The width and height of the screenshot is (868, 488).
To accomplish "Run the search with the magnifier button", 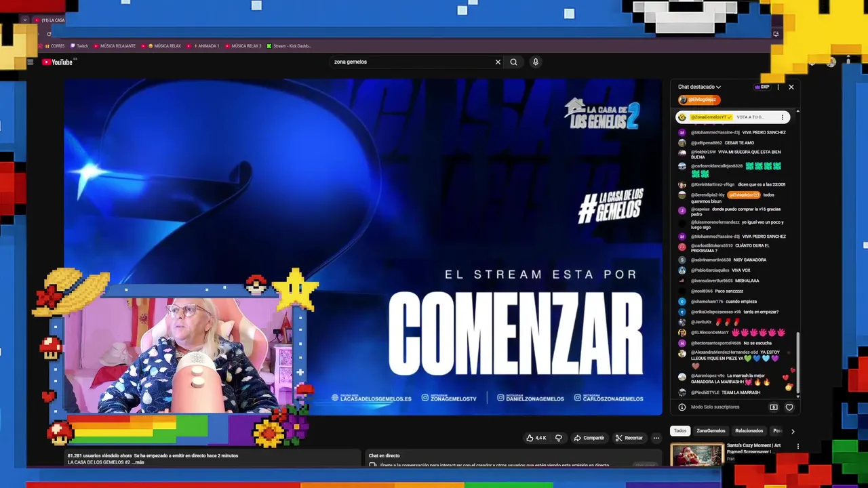I will pyautogui.click(x=513, y=62).
